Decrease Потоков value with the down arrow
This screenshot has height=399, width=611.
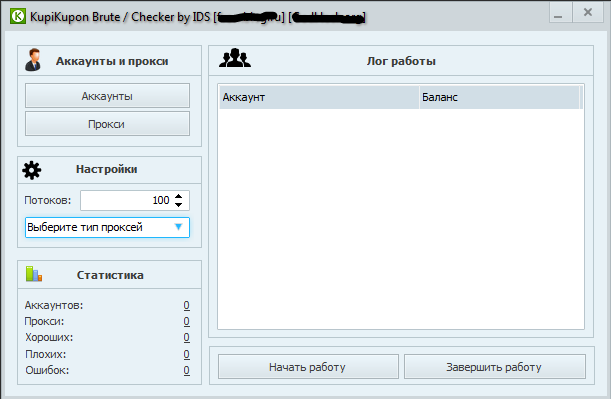click(x=178, y=205)
